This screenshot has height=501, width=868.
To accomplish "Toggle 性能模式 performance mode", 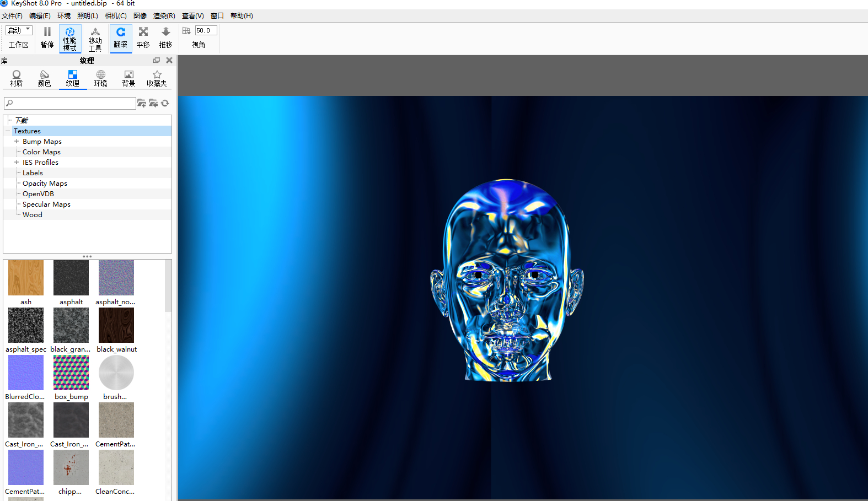I will pos(70,38).
